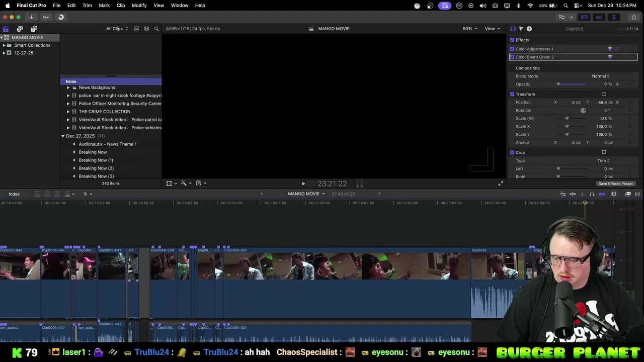The width and height of the screenshot is (644, 362).
Task: Adjust the Opacity slider
Action: pos(572,84)
